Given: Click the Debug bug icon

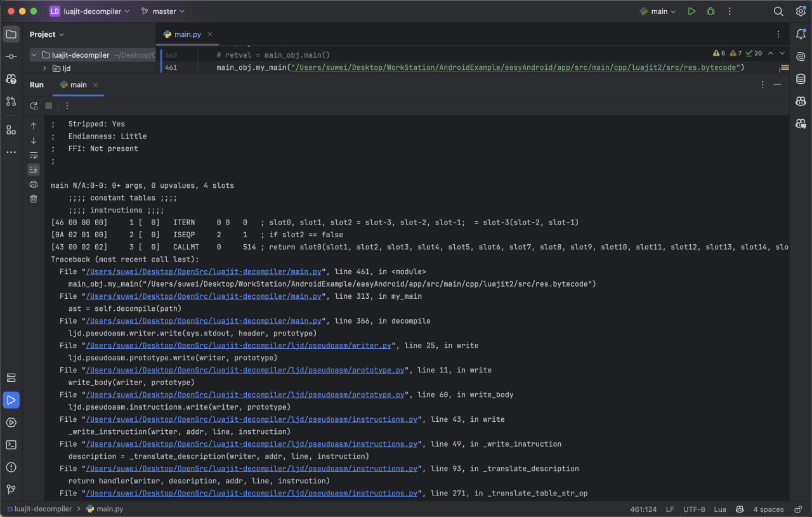Looking at the screenshot, I should (x=710, y=11).
